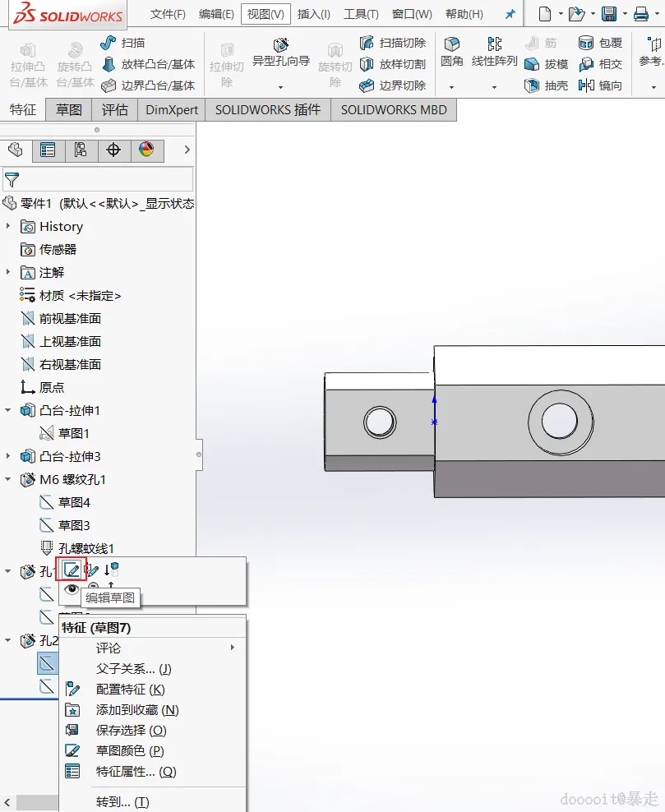Select Lofted Cut (放样切割)
The image size is (665, 812).
point(393,64)
